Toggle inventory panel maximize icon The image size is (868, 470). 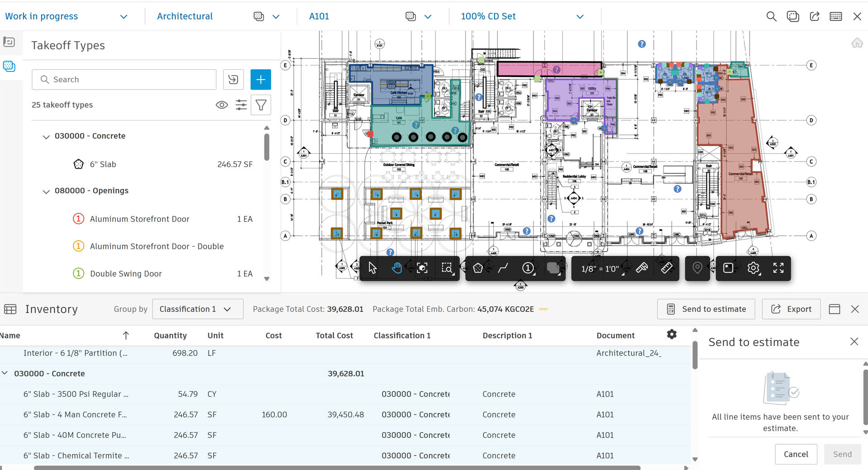pyautogui.click(x=835, y=309)
